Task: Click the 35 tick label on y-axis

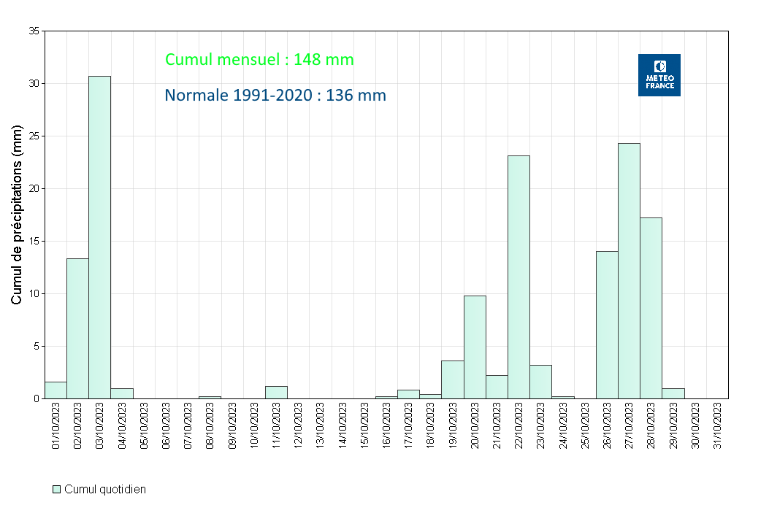Action: 34,31
